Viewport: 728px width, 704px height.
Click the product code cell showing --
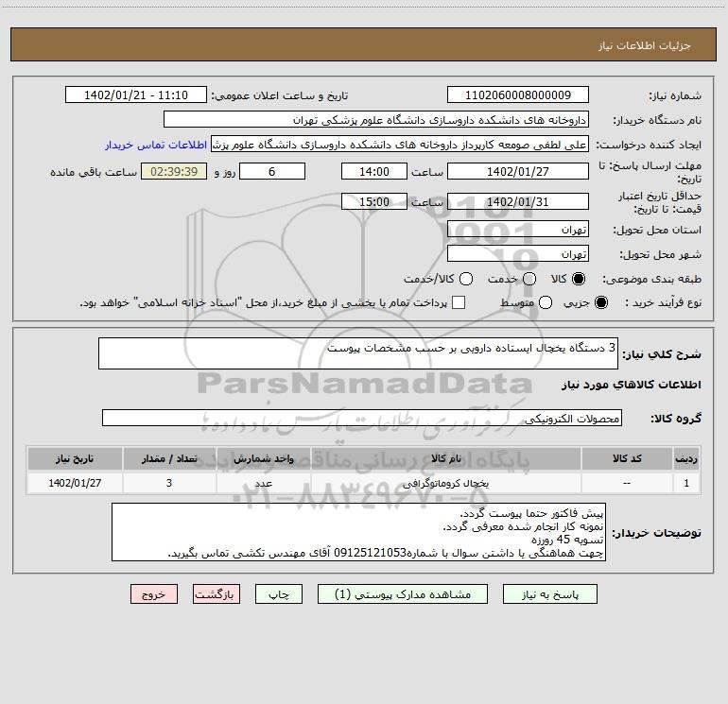(x=626, y=483)
